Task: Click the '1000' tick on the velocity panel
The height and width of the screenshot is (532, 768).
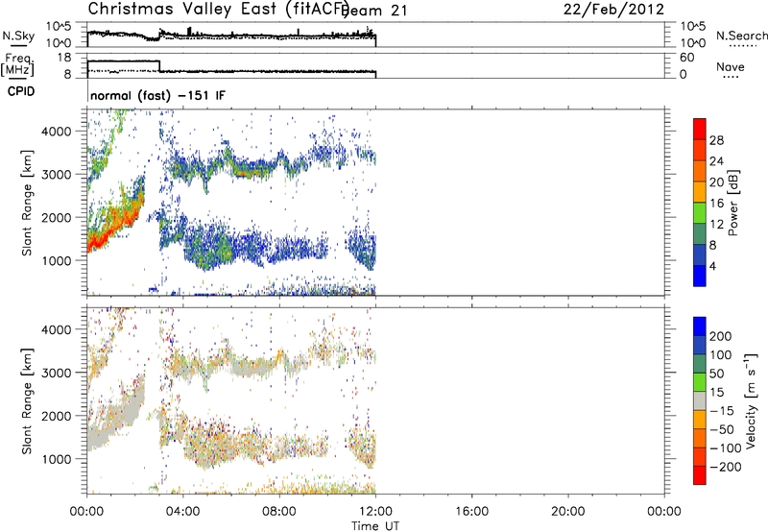Action: point(57,459)
